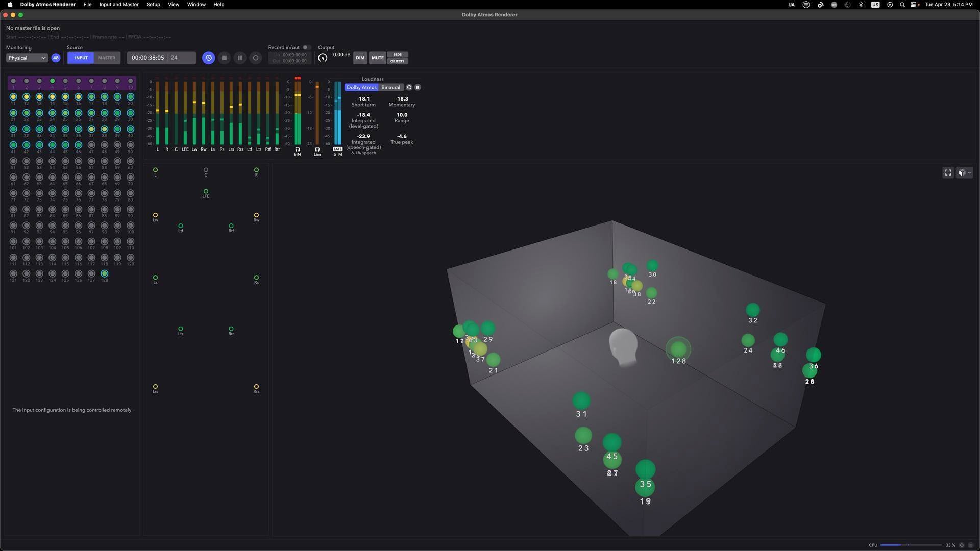This screenshot has height=551, width=980.
Task: Toggle the DIM output button
Action: coord(360,58)
